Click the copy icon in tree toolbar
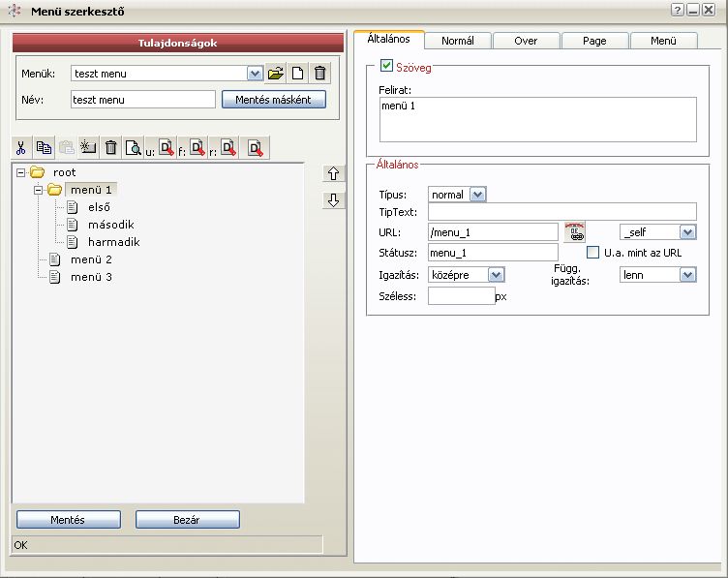This screenshot has height=578, width=728. (44, 148)
